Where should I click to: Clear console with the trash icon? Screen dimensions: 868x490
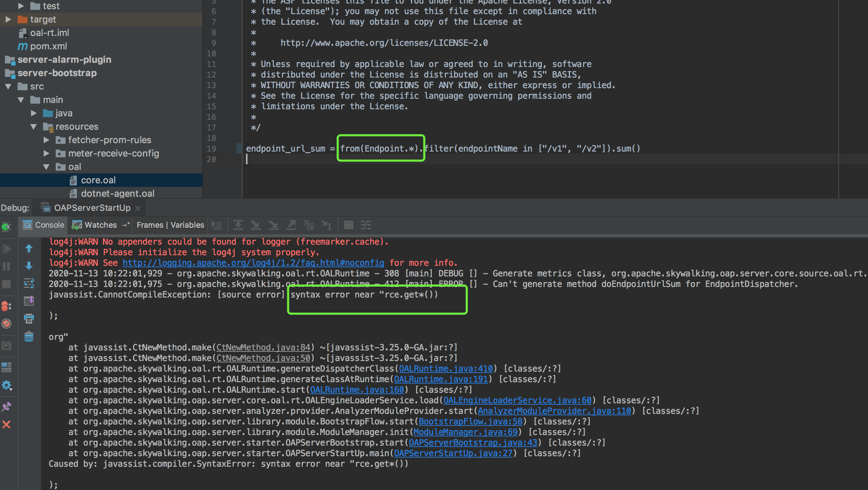click(29, 337)
